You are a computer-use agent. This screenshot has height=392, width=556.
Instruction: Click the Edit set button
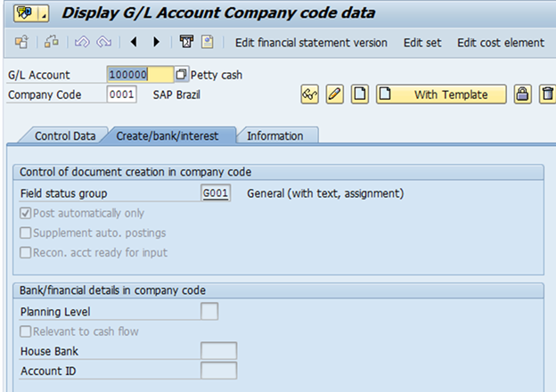[x=421, y=42]
